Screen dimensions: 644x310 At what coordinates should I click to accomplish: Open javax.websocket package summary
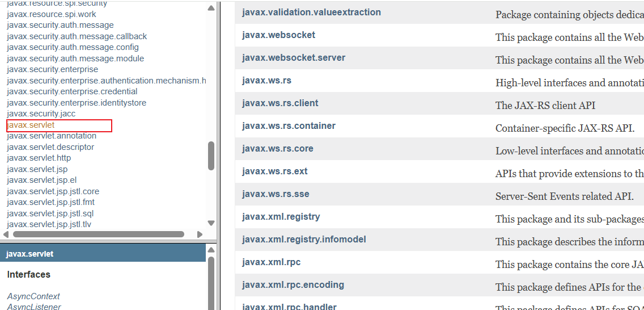pyautogui.click(x=278, y=35)
